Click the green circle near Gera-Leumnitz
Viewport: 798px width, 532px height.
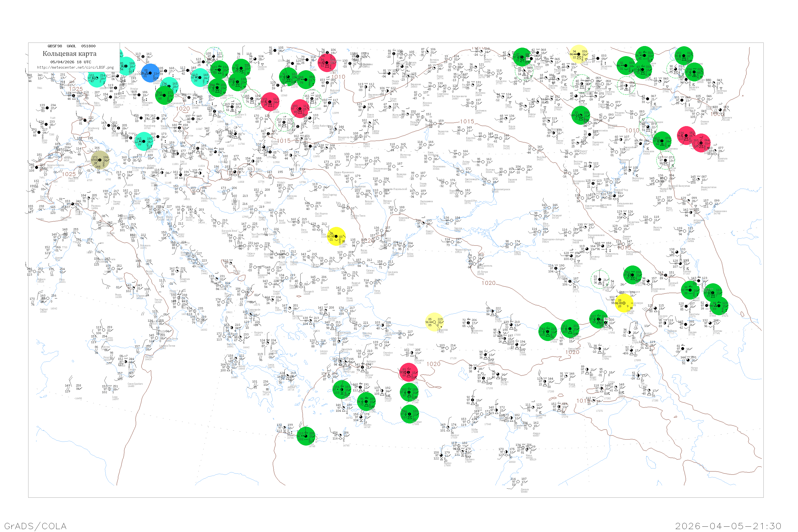point(165,95)
